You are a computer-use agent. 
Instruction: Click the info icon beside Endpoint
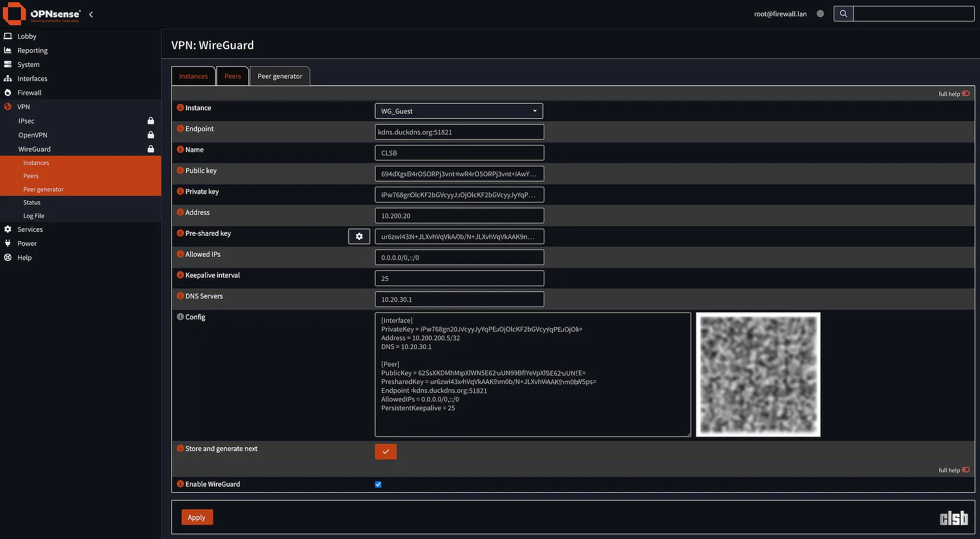click(180, 129)
